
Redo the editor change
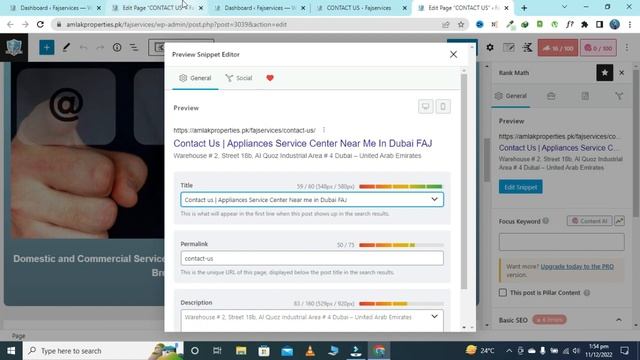(x=100, y=48)
